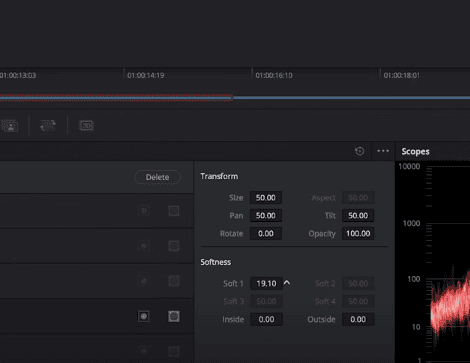Click the dimmed Aspect value field

click(x=358, y=198)
